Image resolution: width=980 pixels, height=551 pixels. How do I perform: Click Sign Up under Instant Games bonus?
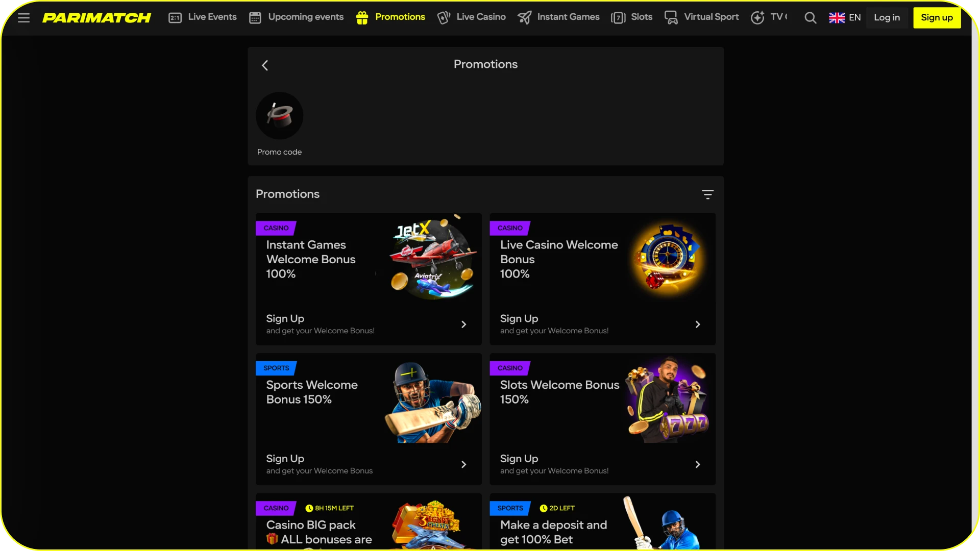[x=285, y=318]
